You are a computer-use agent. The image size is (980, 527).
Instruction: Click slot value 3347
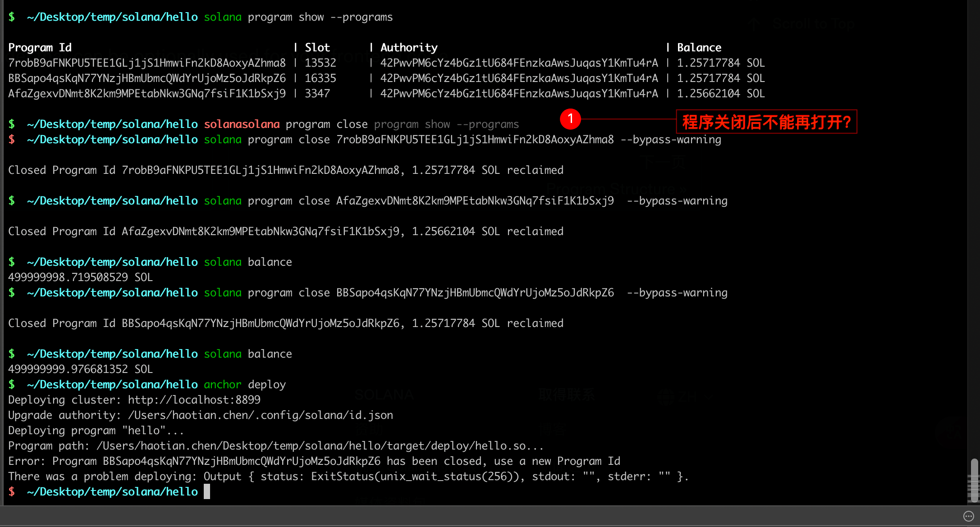click(x=317, y=94)
